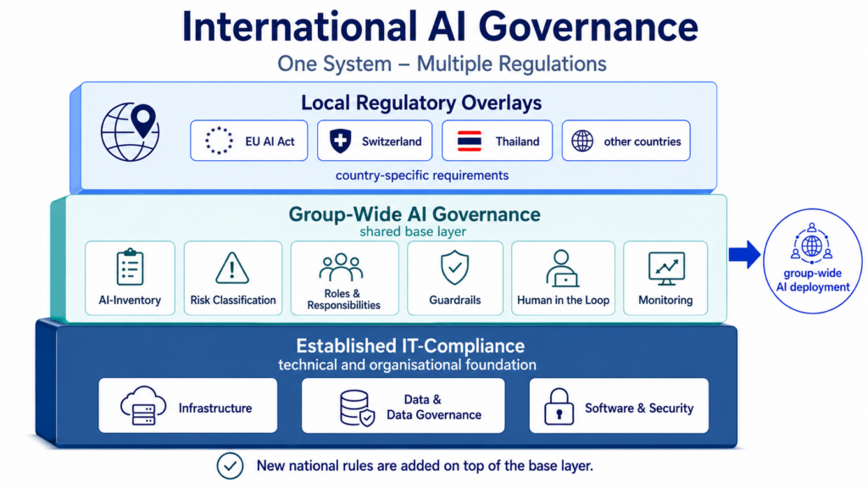This screenshot has width=868, height=488.
Task: Select the 'AI-Inventory' label
Action: click(130, 301)
